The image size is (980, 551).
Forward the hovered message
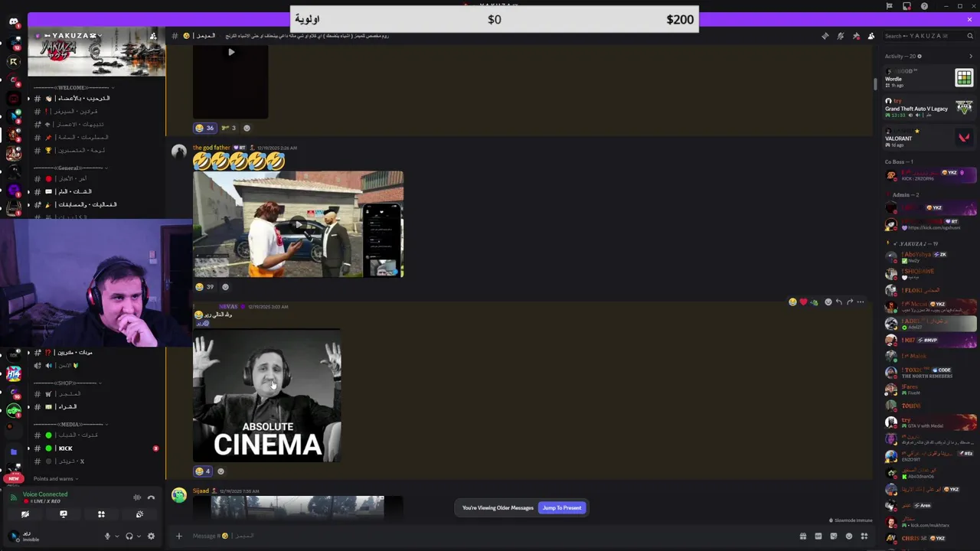pos(849,302)
